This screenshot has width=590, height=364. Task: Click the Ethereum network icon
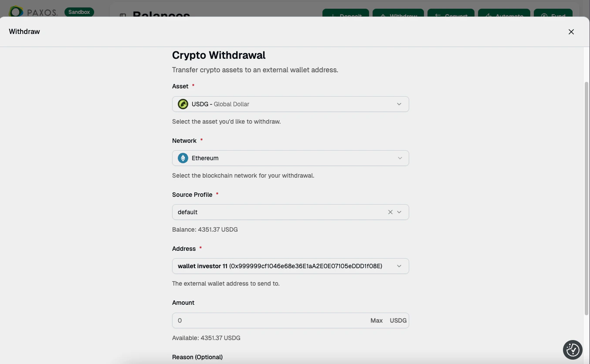point(183,158)
